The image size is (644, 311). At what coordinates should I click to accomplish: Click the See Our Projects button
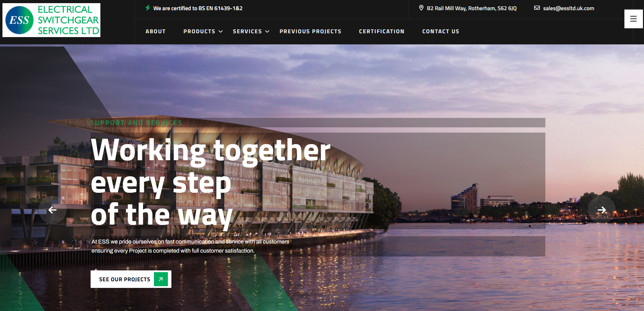point(131,279)
